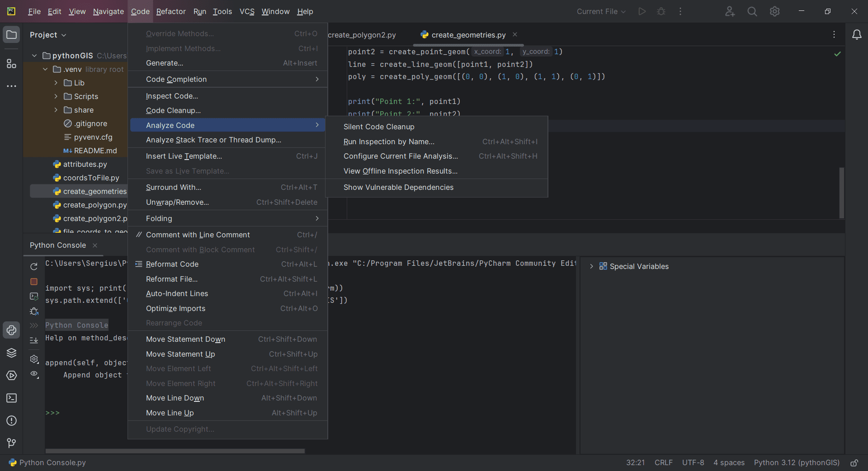Open the Problems tool window icon

[11, 421]
